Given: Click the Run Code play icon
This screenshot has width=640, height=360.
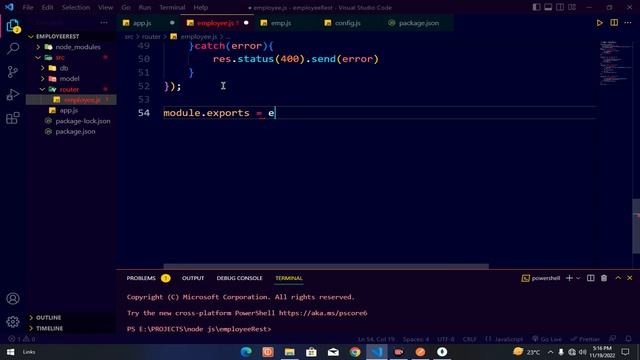Looking at the screenshot, I should (x=600, y=23).
